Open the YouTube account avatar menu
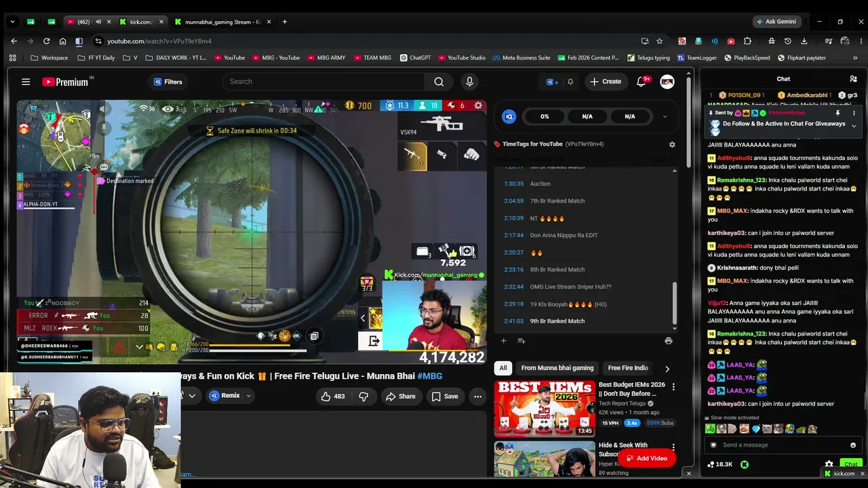The width and height of the screenshot is (868, 488). pos(667,82)
